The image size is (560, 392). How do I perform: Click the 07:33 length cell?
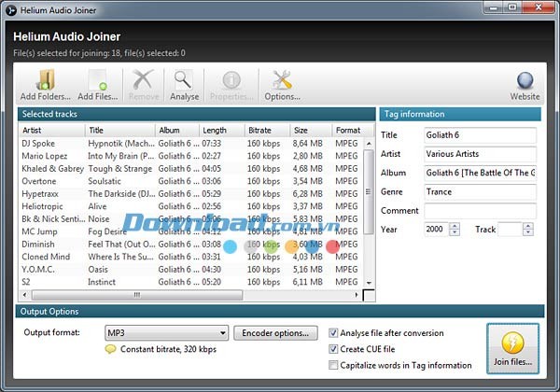(x=212, y=144)
